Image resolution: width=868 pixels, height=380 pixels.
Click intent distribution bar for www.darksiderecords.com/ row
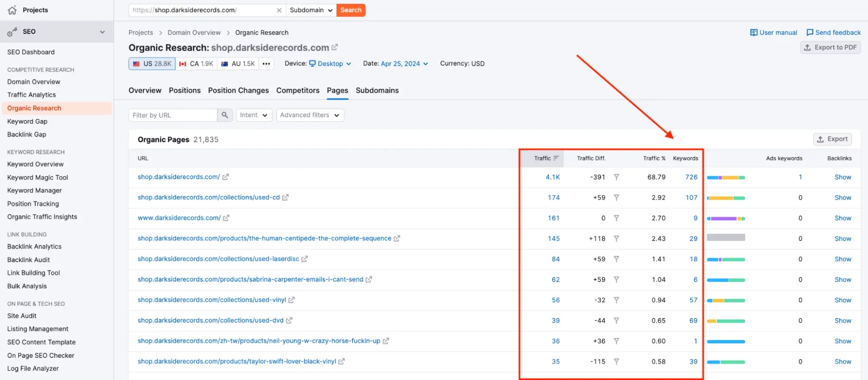(726, 219)
